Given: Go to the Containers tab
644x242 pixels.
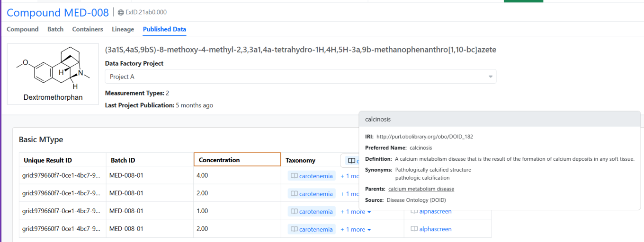Looking at the screenshot, I should [x=88, y=29].
